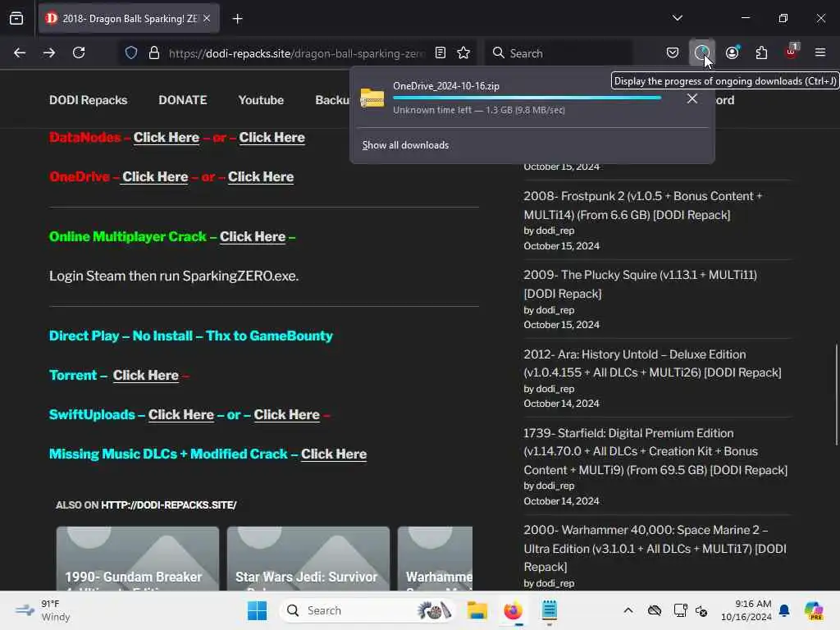840x630 pixels.
Task: Open the notifications bell icon
Action: [x=784, y=610]
